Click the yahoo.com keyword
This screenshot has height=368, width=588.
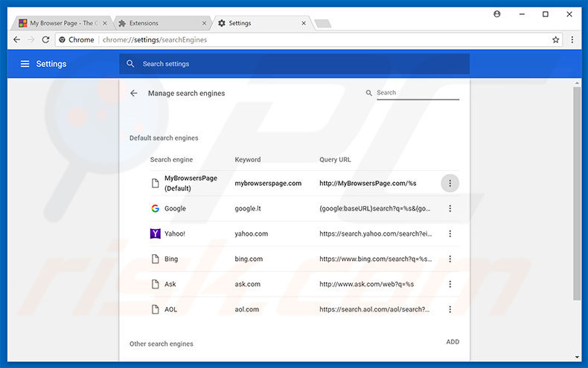(252, 233)
